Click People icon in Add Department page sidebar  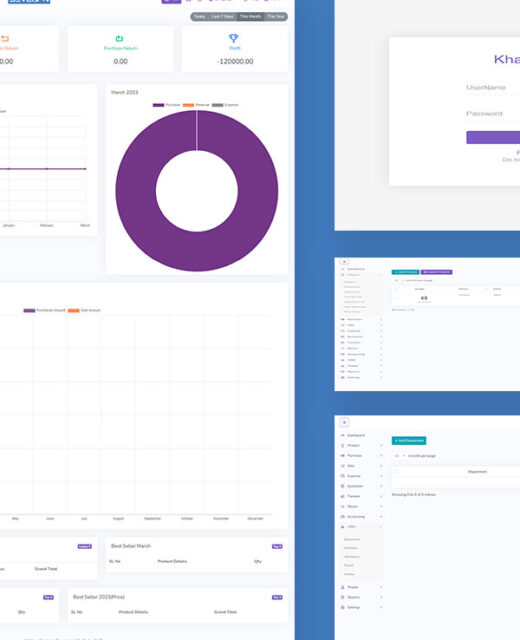[343, 587]
